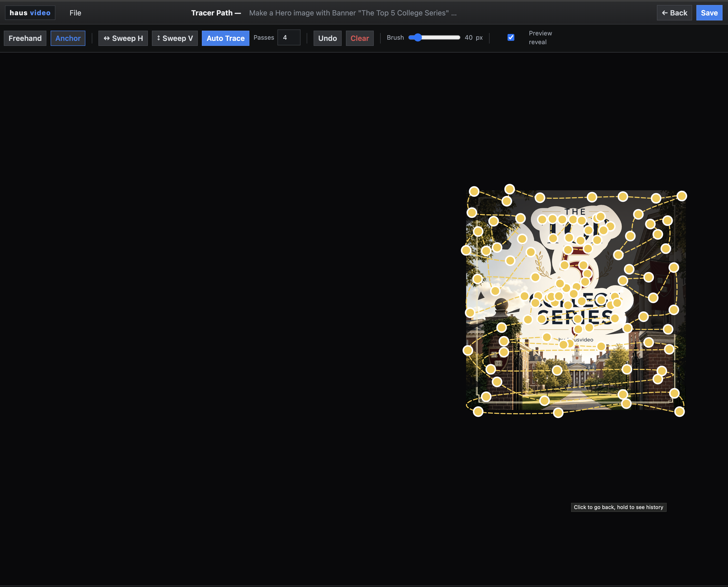Undo the last path action
Image resolution: width=728 pixels, height=587 pixels.
[327, 38]
